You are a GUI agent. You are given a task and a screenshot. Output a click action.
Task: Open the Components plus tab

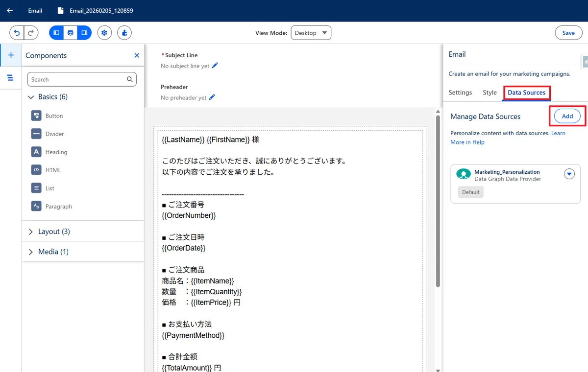(x=11, y=55)
